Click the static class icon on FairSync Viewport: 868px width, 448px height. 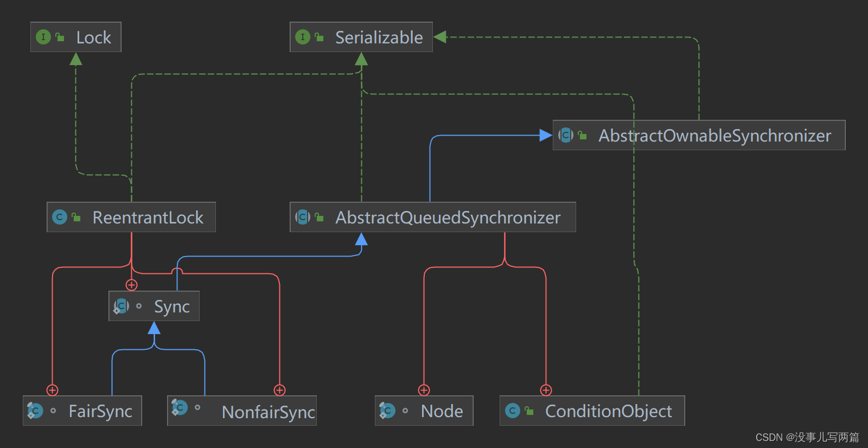(x=35, y=411)
